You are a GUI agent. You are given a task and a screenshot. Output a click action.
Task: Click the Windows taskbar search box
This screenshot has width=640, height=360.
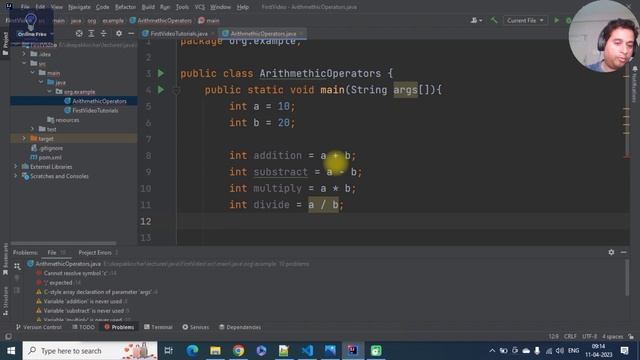click(90, 351)
